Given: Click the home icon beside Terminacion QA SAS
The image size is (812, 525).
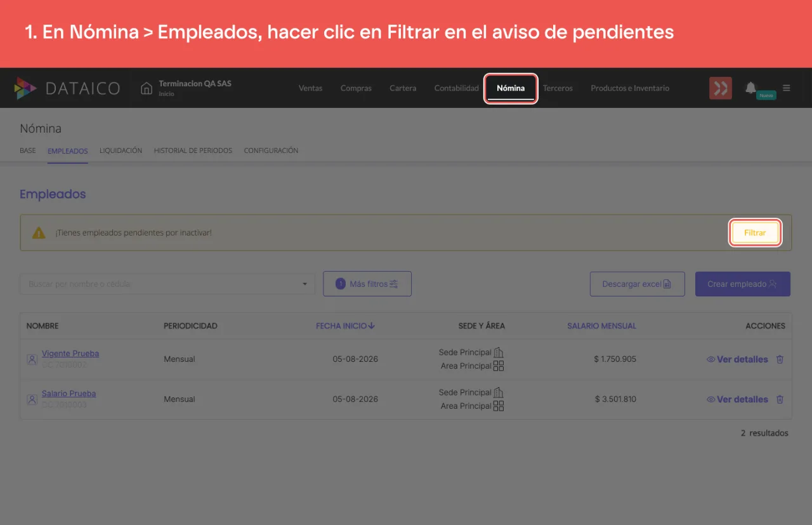Looking at the screenshot, I should pyautogui.click(x=147, y=88).
